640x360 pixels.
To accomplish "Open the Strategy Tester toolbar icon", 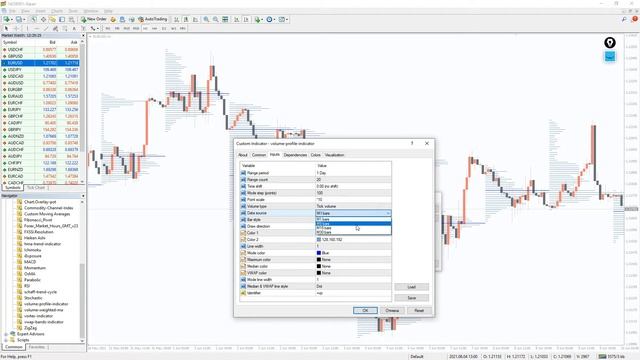I will (x=71, y=19).
